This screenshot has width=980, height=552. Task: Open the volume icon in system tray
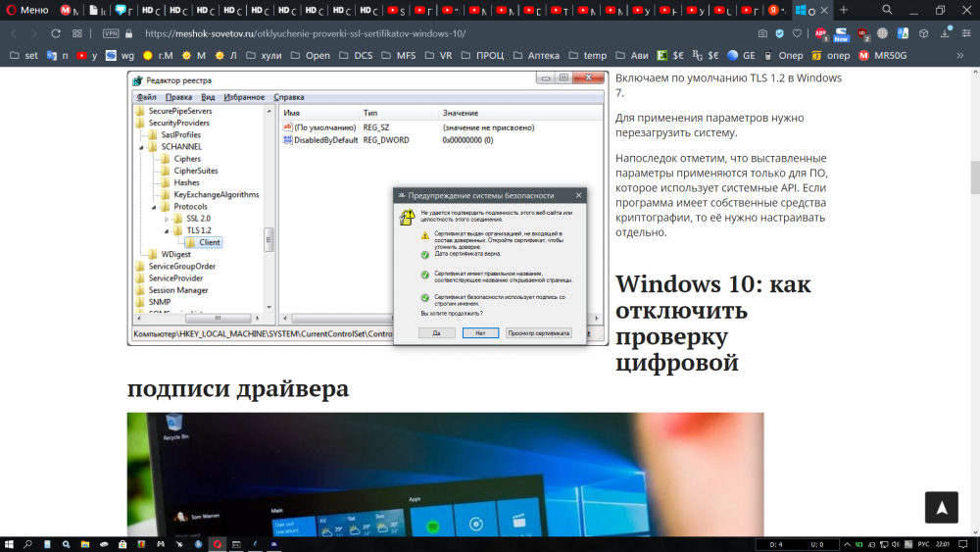click(x=896, y=544)
